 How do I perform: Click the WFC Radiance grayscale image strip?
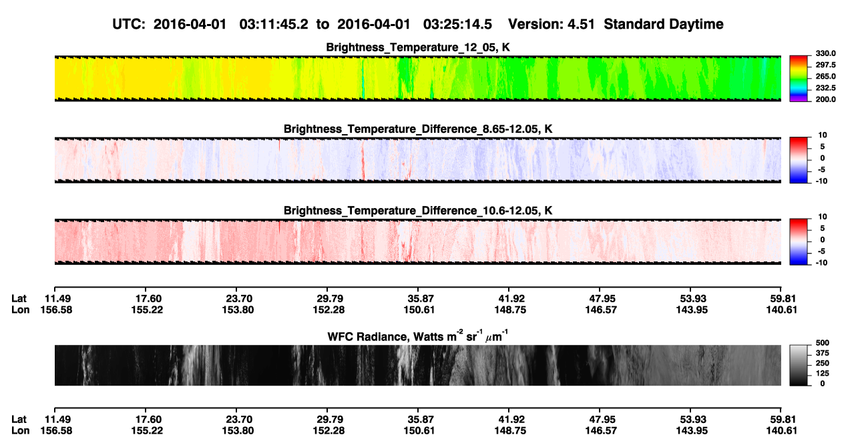(x=417, y=365)
